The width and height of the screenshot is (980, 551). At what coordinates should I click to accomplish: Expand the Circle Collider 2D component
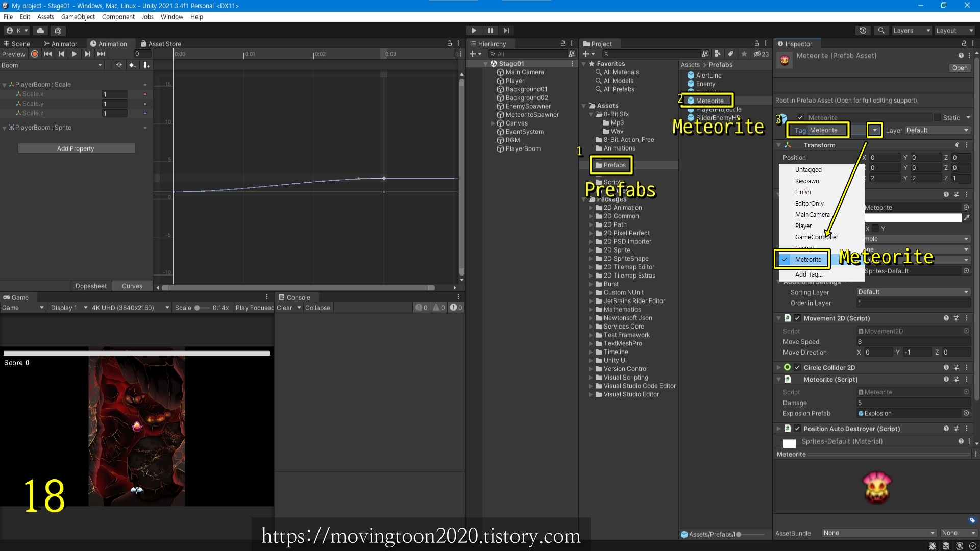pos(779,368)
